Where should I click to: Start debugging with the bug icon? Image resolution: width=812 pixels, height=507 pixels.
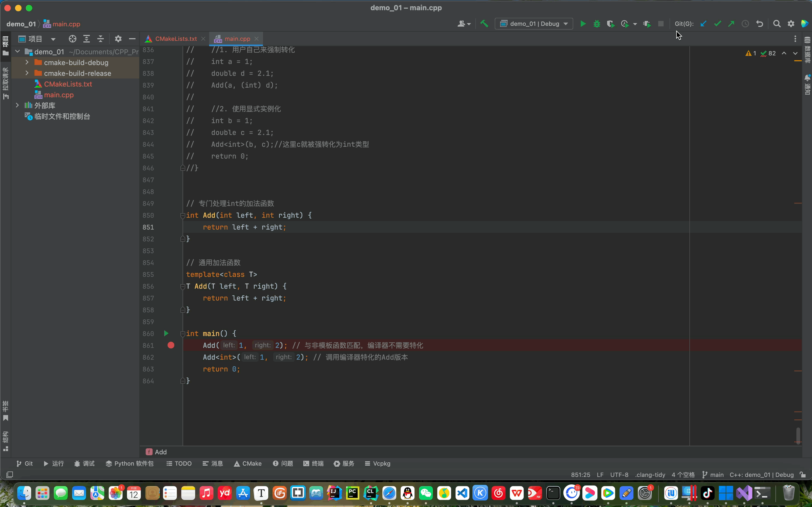point(597,24)
